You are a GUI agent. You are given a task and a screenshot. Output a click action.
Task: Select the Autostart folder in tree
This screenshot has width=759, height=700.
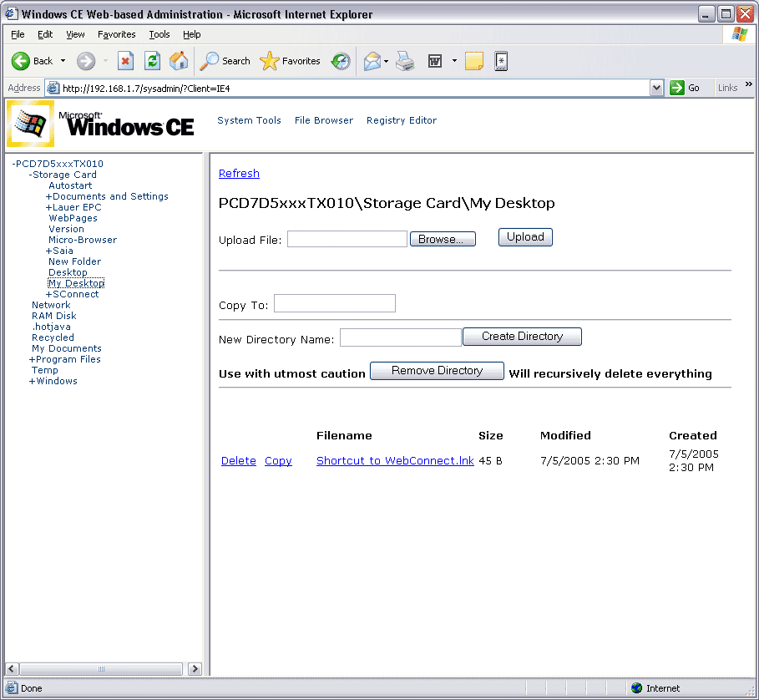(x=70, y=185)
